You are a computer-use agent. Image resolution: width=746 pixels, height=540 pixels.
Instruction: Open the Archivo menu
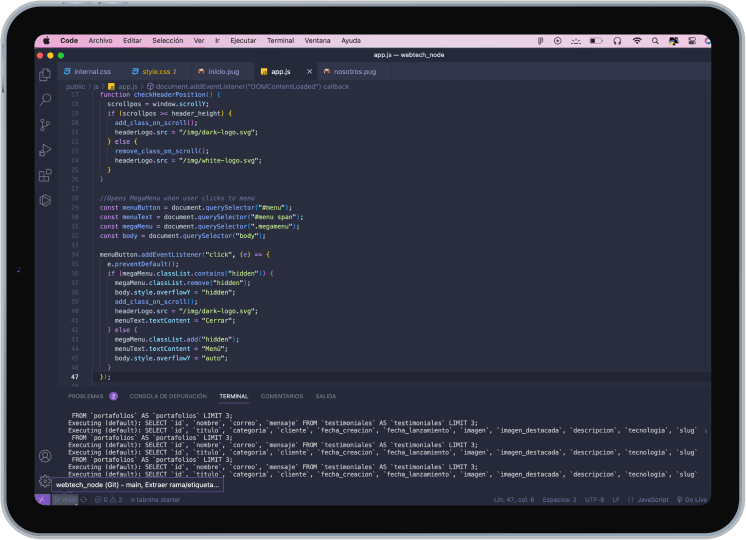pos(100,41)
